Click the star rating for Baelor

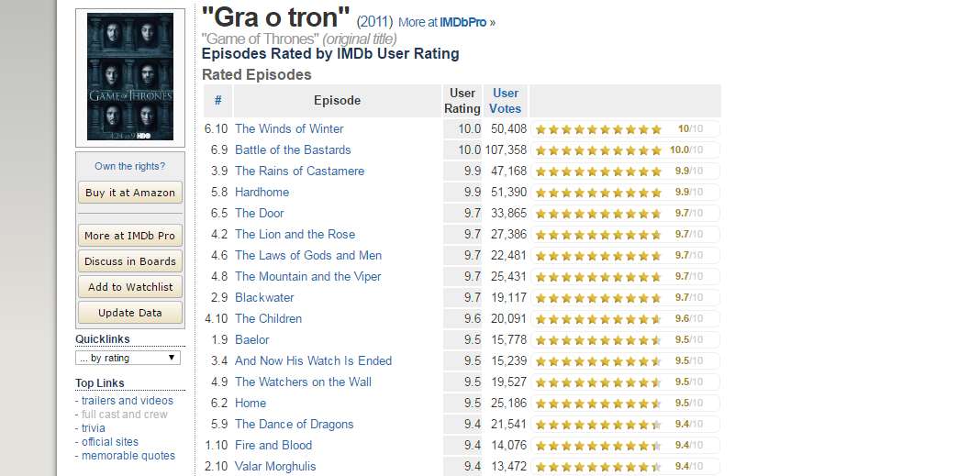pos(625,340)
